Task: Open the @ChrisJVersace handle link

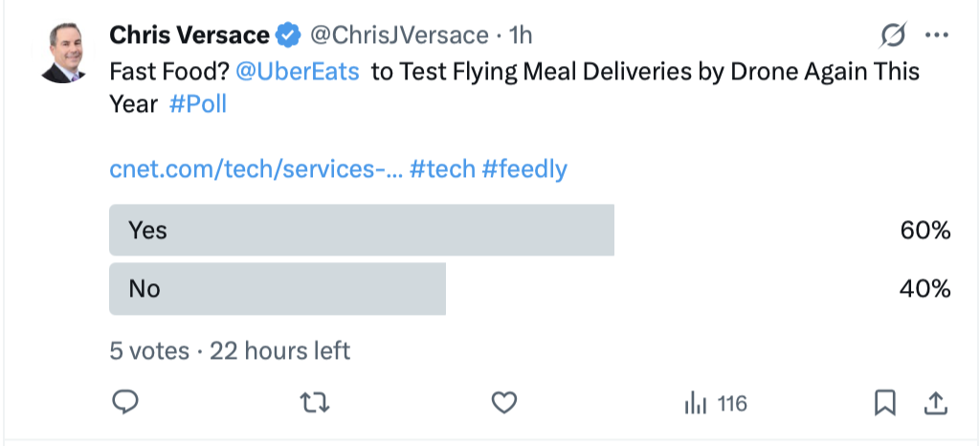Action: (399, 36)
